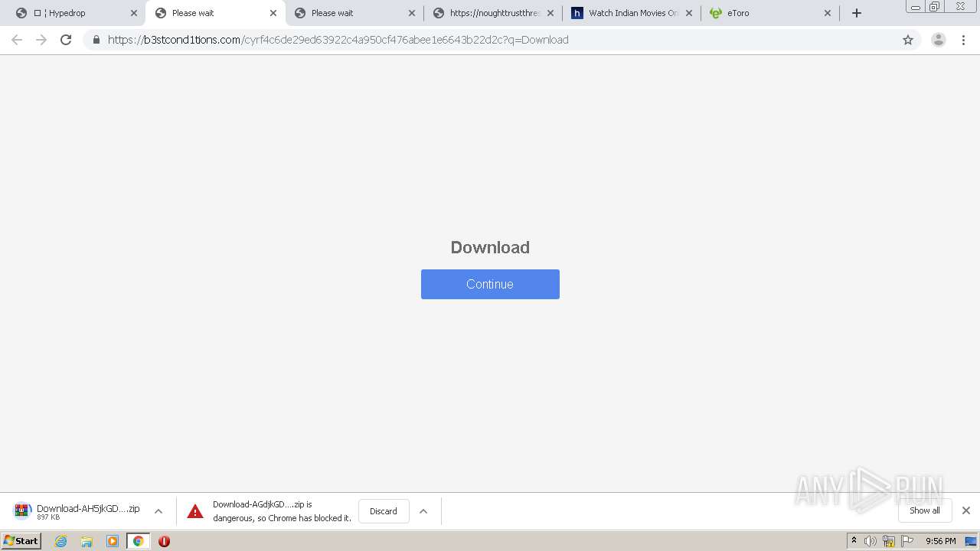Viewport: 980px width, 551px height.
Task: Open the red Opera-style taskbar icon
Action: 164,541
